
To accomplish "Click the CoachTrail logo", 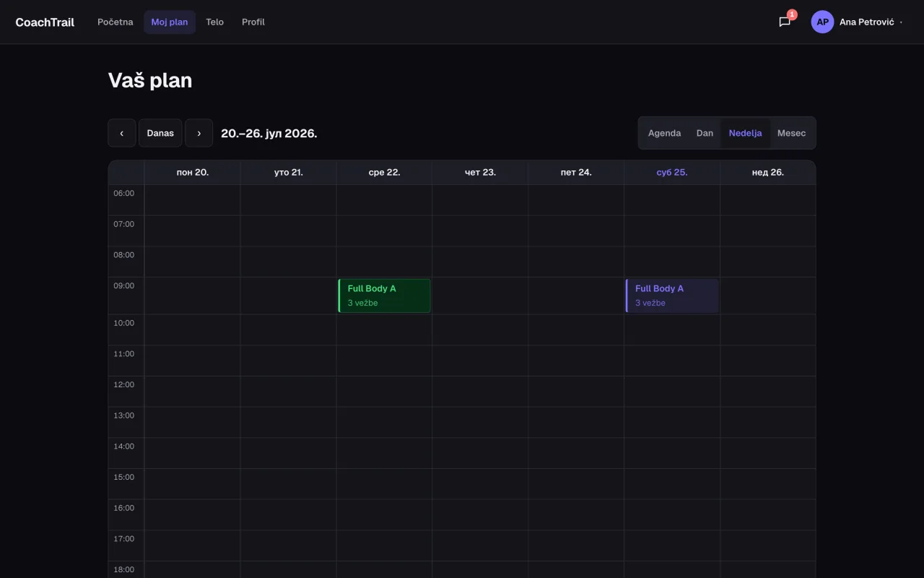I will [x=45, y=22].
